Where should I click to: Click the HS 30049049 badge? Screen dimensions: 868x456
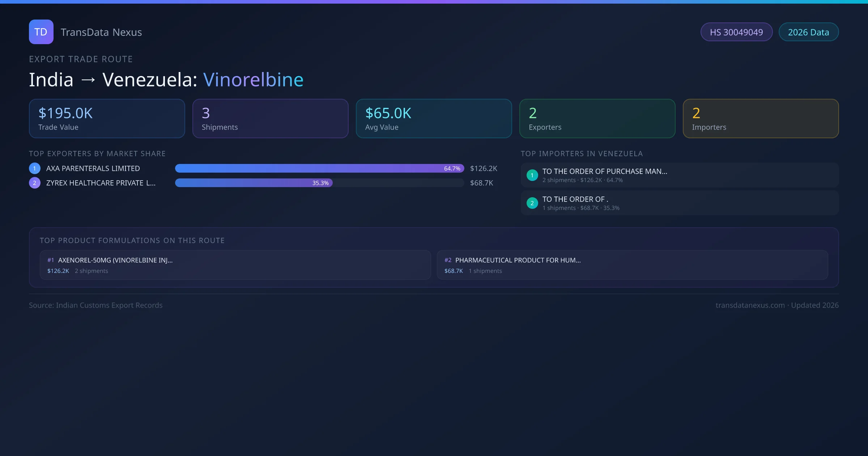(736, 32)
